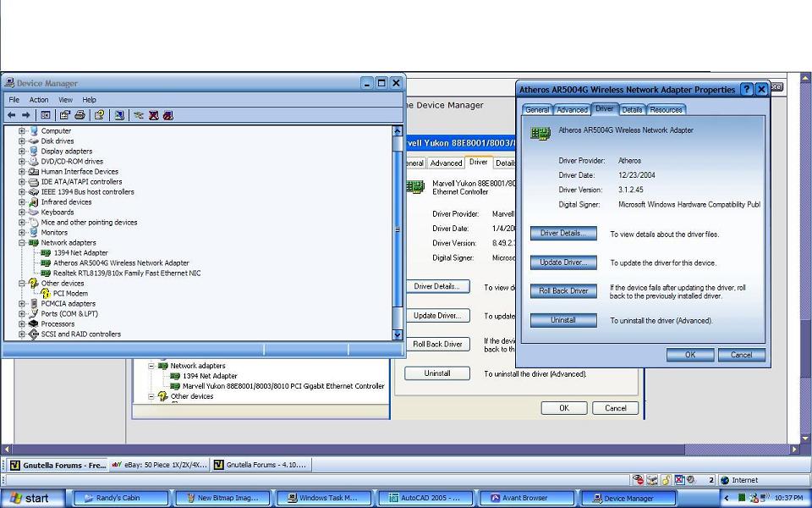This screenshot has height=508, width=812.
Task: Click the Print icon in Device Manager toolbar
Action: click(80, 115)
